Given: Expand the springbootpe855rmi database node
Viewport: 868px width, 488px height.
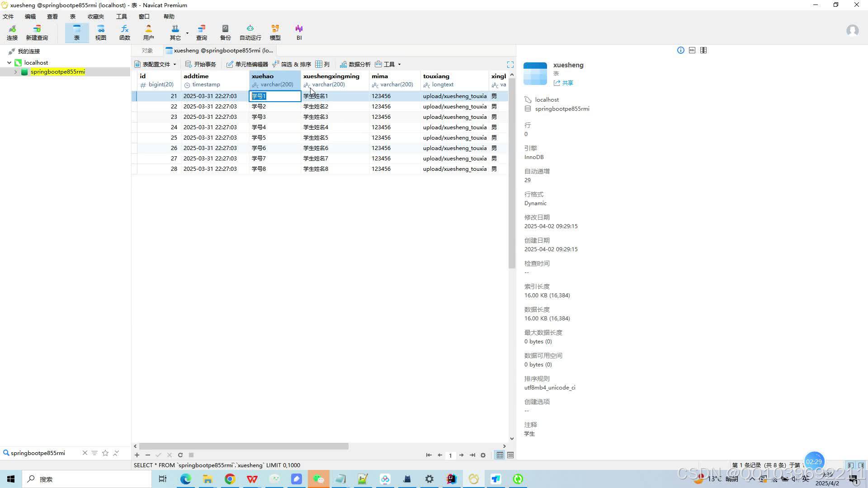Looking at the screenshot, I should click(x=16, y=72).
